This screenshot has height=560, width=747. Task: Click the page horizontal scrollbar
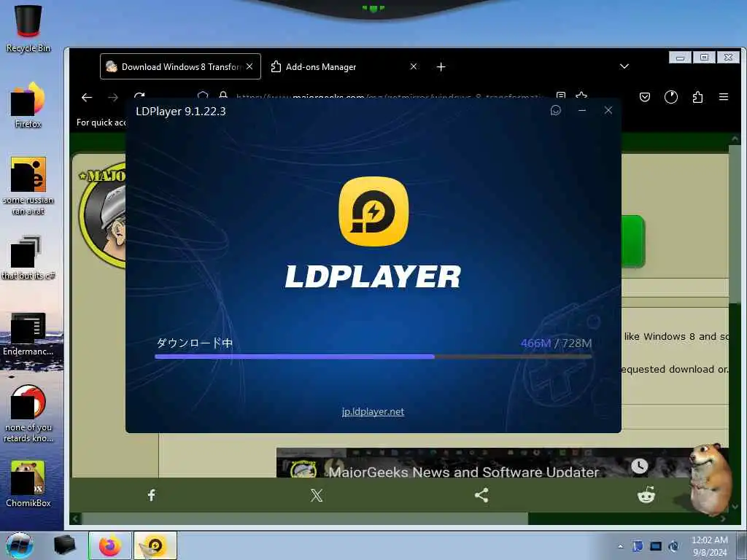tap(305, 518)
